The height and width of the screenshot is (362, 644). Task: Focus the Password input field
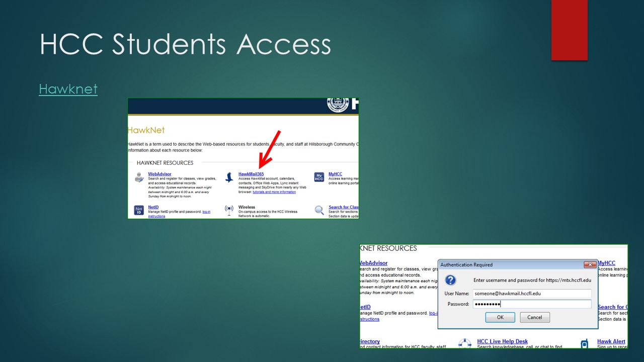pyautogui.click(x=532, y=304)
